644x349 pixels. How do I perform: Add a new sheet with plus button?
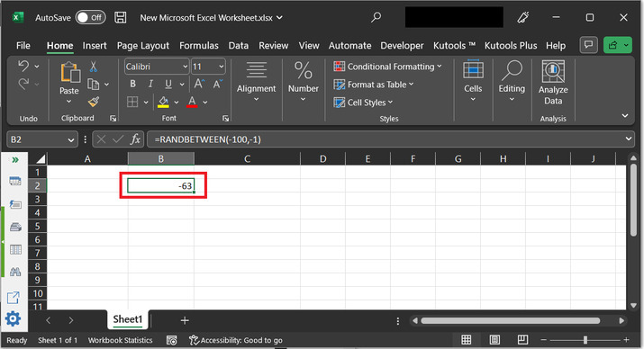[185, 320]
